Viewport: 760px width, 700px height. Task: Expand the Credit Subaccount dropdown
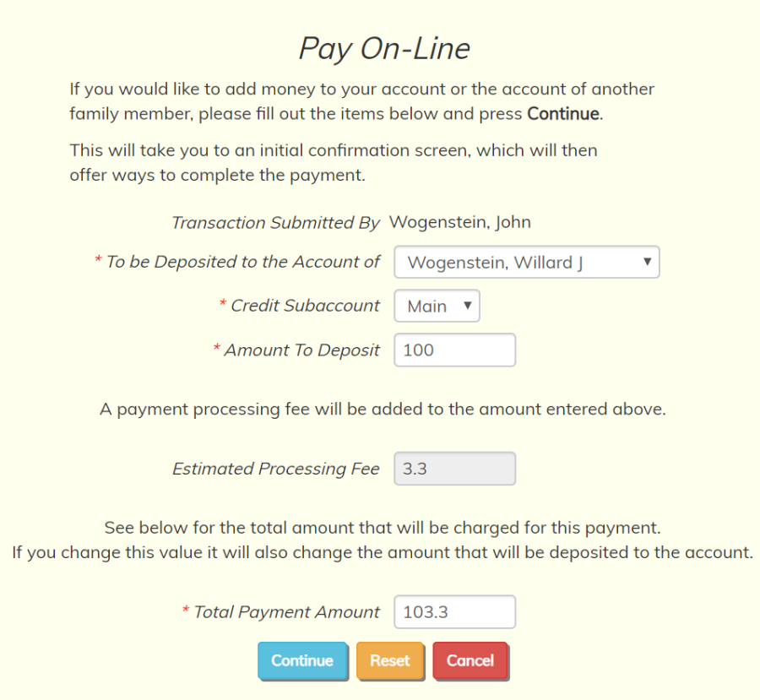437,306
